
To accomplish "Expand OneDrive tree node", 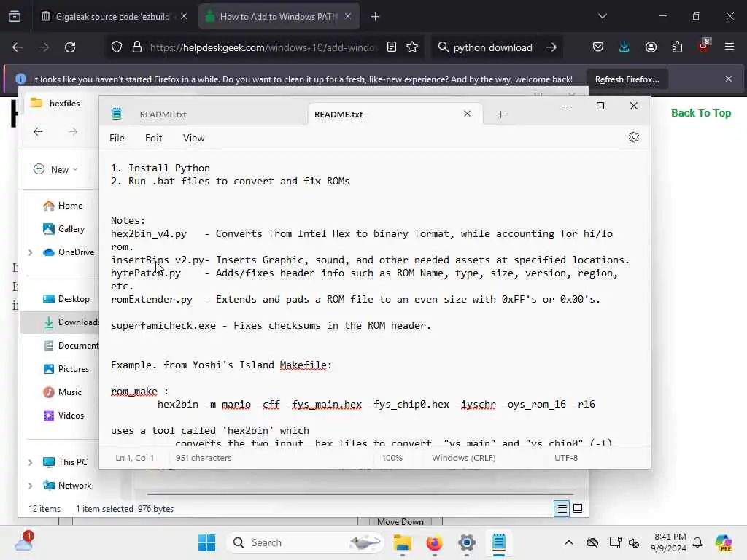I will pos(31,252).
